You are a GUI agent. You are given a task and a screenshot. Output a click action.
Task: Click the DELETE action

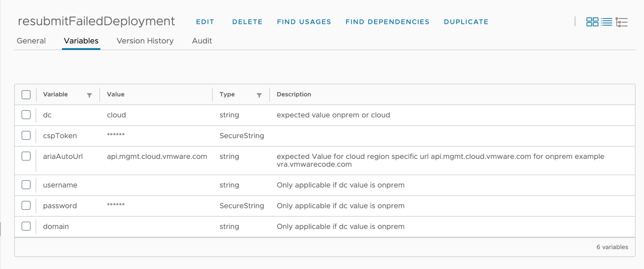pos(247,22)
